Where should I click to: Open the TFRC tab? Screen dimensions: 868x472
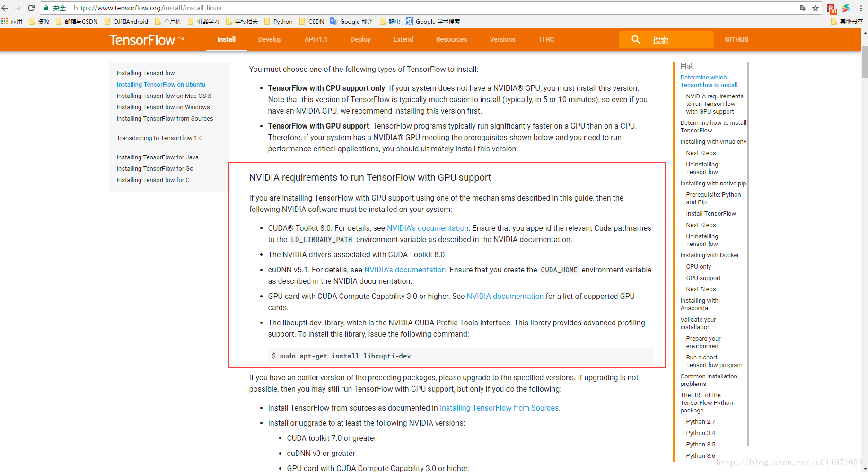pyautogui.click(x=546, y=39)
